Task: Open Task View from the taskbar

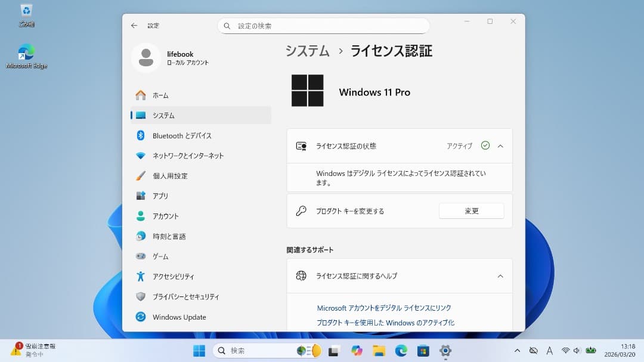Action: coord(333,351)
